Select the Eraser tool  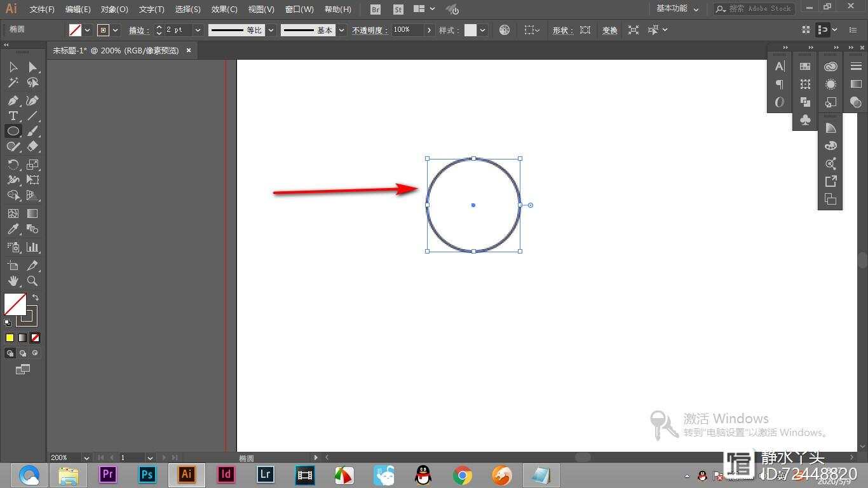pyautogui.click(x=32, y=146)
